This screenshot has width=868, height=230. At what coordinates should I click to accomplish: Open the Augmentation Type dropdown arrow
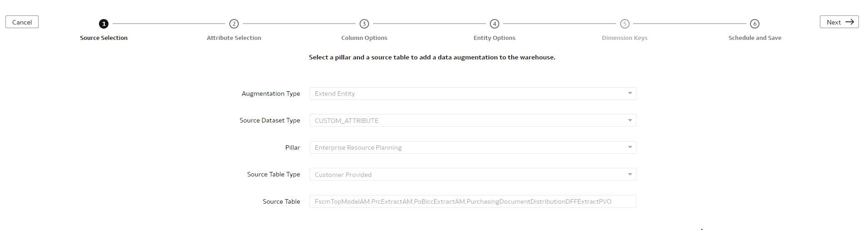630,93
